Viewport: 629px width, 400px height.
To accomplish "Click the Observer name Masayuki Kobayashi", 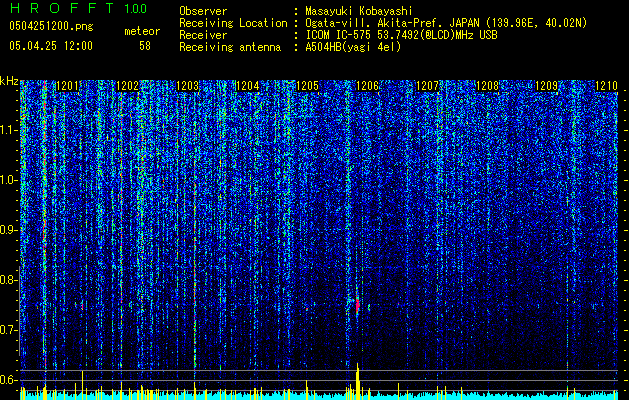I will click(x=359, y=11).
